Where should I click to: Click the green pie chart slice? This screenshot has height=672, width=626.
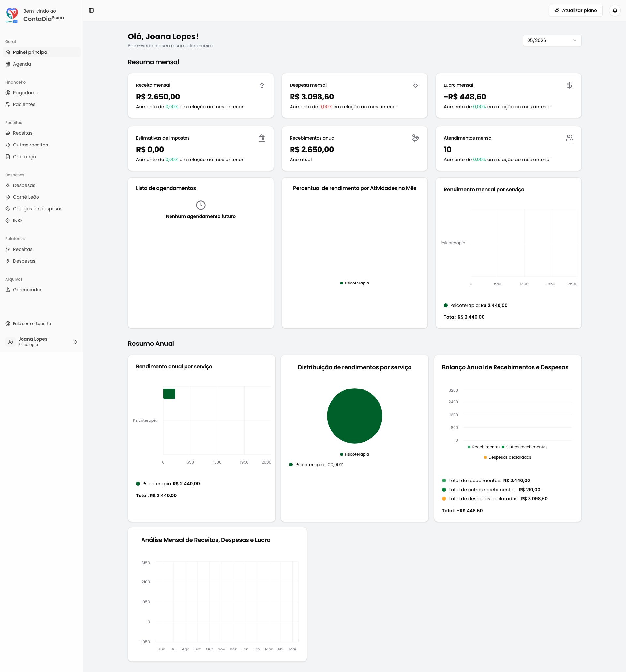point(354,416)
